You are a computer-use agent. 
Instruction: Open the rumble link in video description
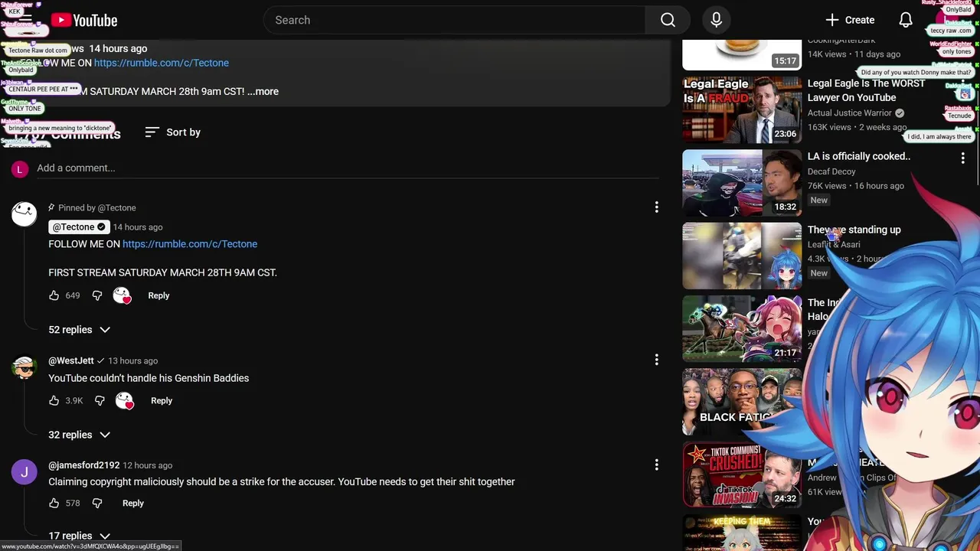point(162,63)
